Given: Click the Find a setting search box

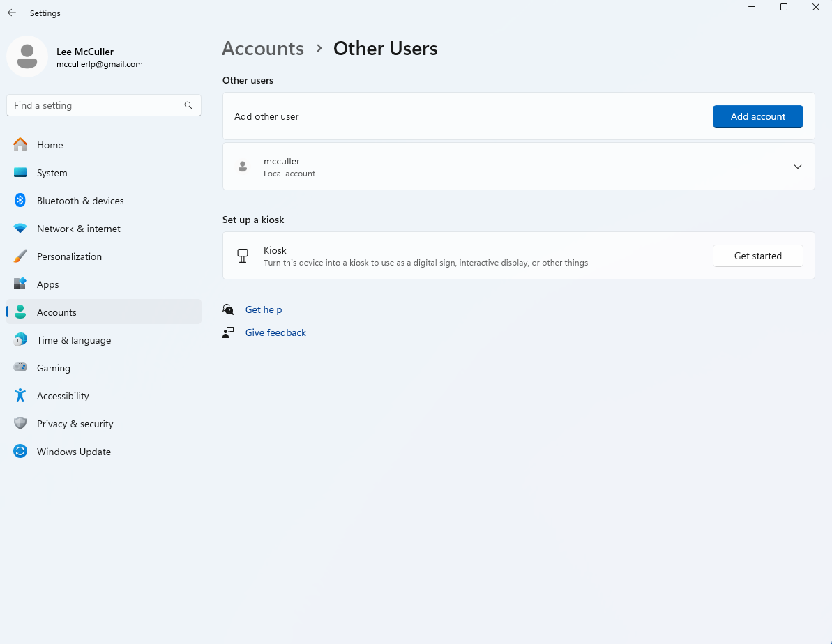Looking at the screenshot, I should point(103,105).
